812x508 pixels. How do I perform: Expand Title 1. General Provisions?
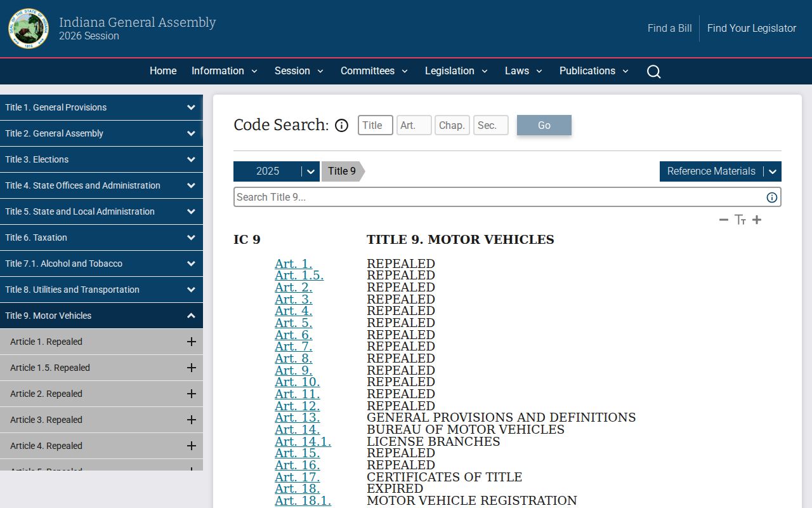pos(101,107)
